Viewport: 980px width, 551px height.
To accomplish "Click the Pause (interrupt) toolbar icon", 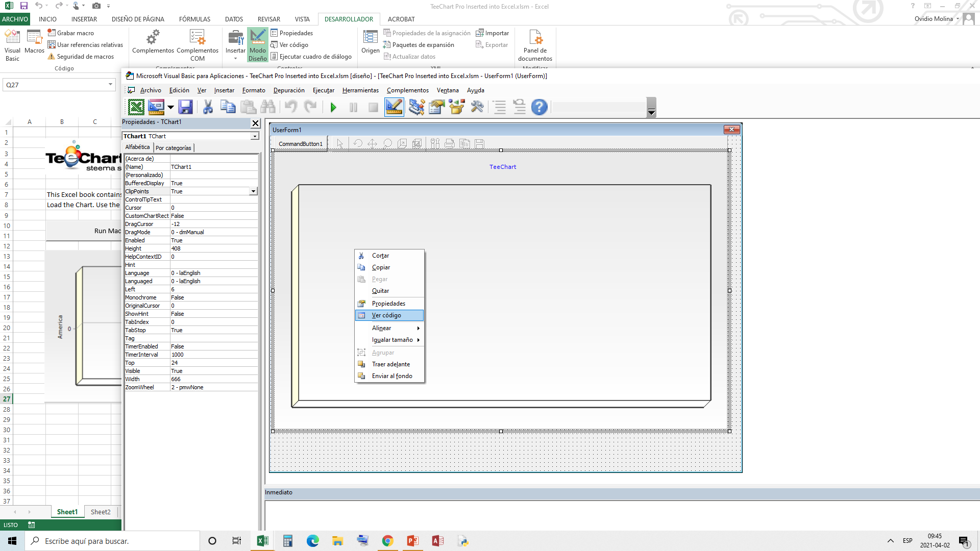I will 353,107.
